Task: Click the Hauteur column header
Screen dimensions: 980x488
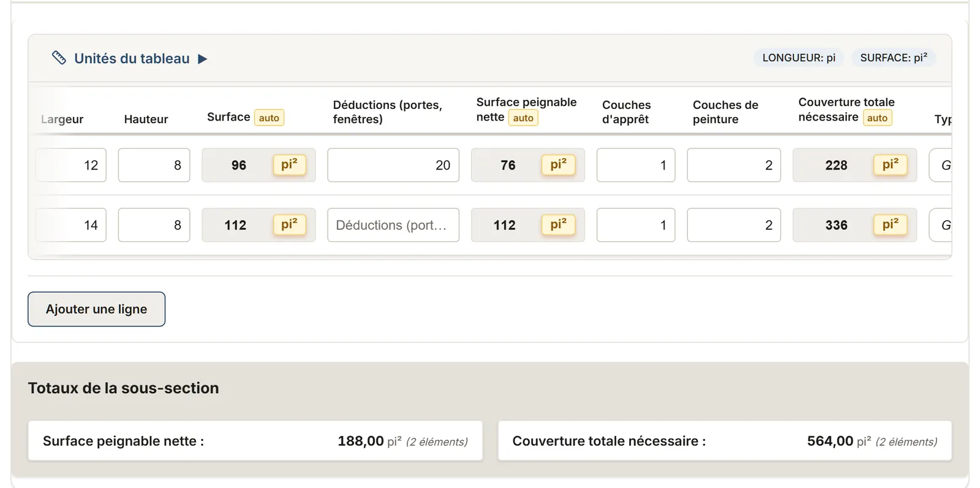Action: (x=146, y=119)
